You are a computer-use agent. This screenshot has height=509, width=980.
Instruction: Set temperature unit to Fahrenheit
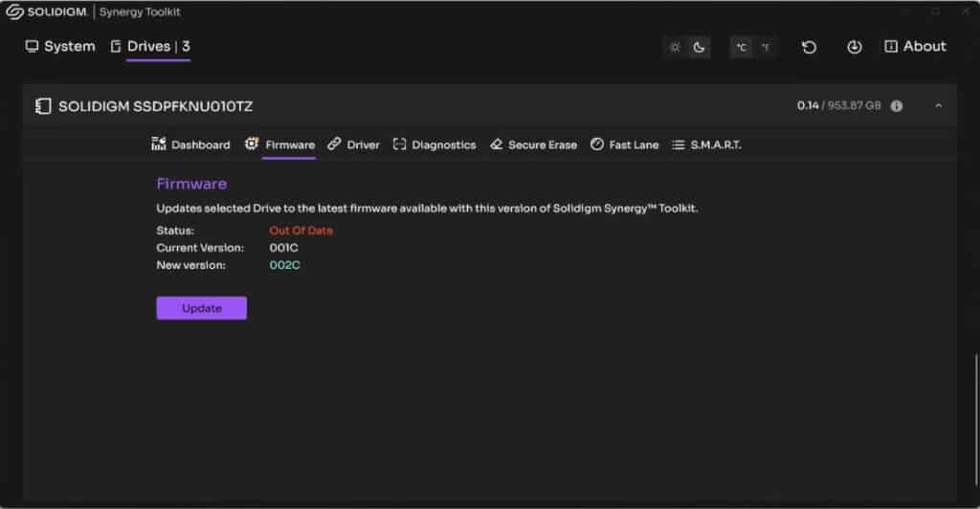pyautogui.click(x=766, y=47)
